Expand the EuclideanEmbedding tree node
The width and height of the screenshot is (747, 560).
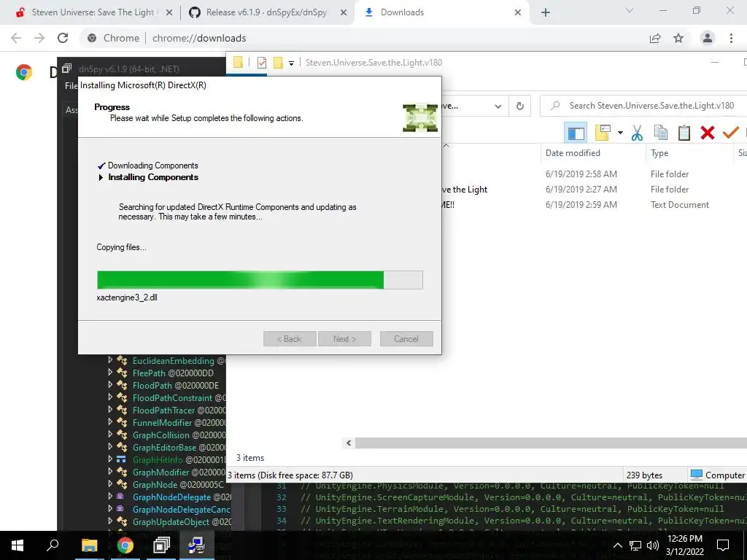[110, 360]
